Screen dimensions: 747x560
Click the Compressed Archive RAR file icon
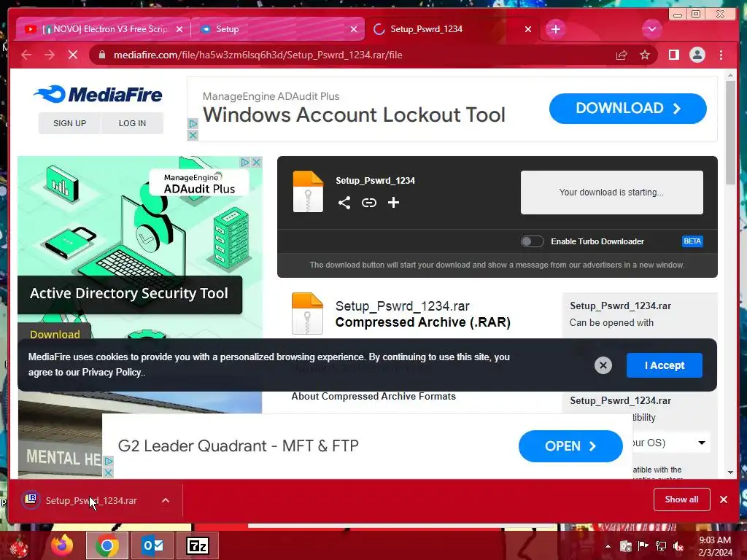307,314
